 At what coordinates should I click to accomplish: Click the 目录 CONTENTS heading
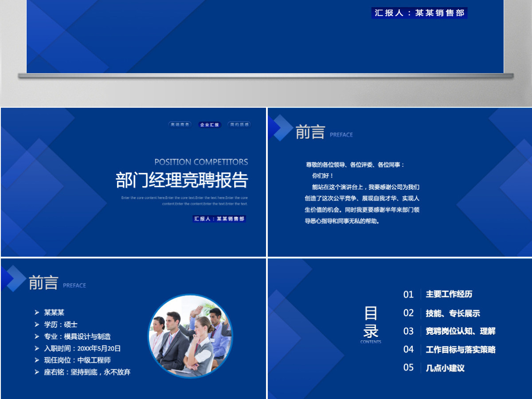point(371,325)
